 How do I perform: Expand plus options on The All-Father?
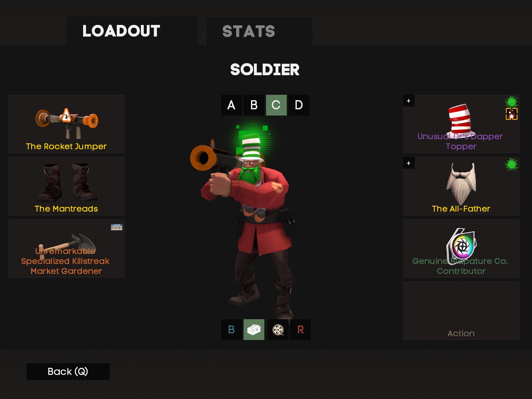click(x=409, y=163)
